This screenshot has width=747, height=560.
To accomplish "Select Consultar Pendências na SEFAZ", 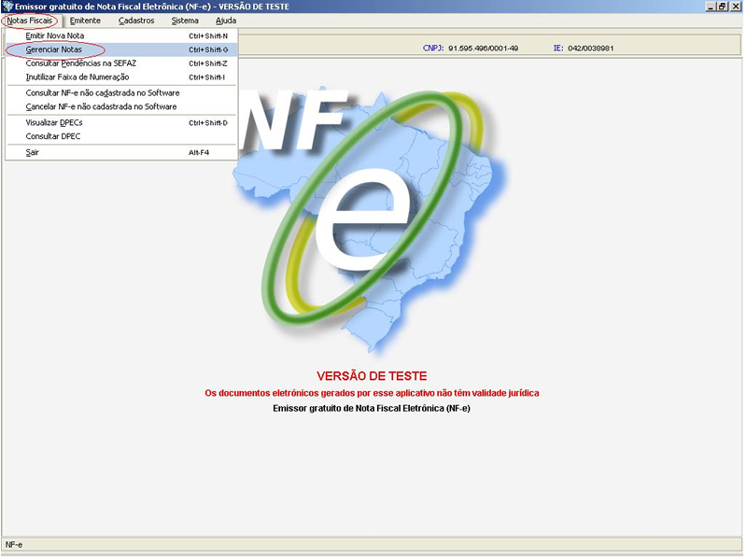I will pos(121,63).
